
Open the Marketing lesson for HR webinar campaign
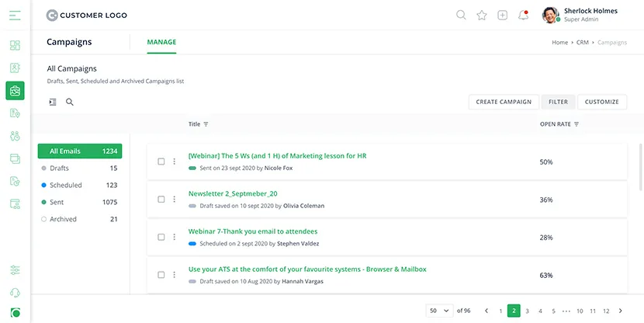(x=277, y=156)
